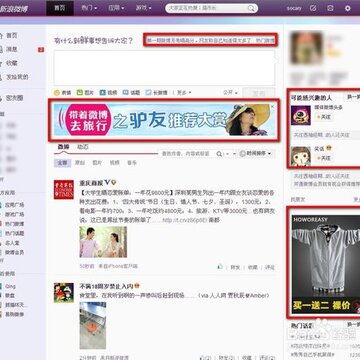Open the couple photo in 重庆商报 post
360x360 pixels.
pyautogui.click(x=103, y=242)
